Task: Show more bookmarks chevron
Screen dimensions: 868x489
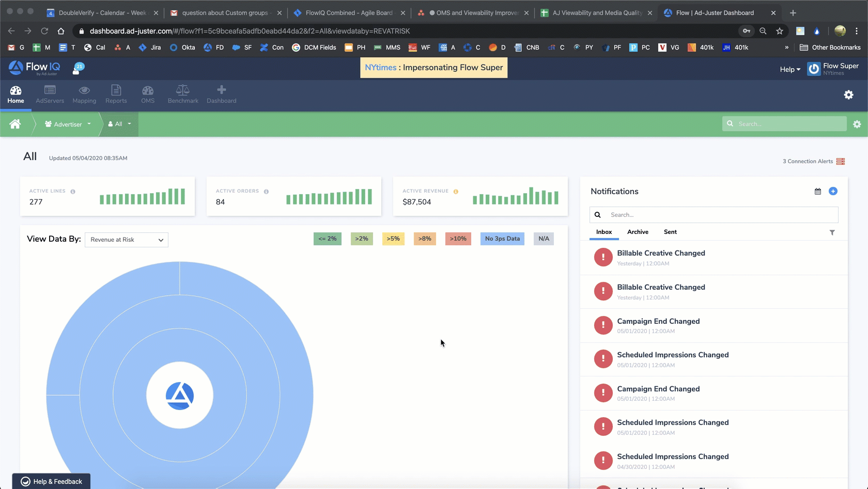Action: (x=786, y=48)
